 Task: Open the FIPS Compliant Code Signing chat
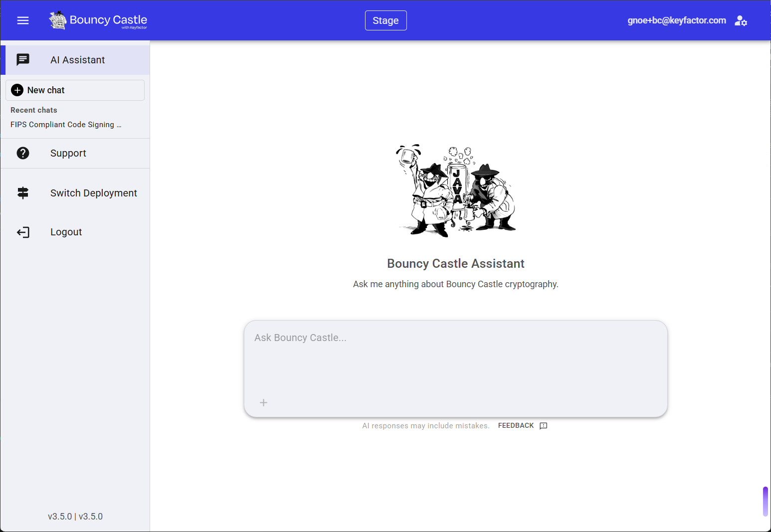point(66,125)
